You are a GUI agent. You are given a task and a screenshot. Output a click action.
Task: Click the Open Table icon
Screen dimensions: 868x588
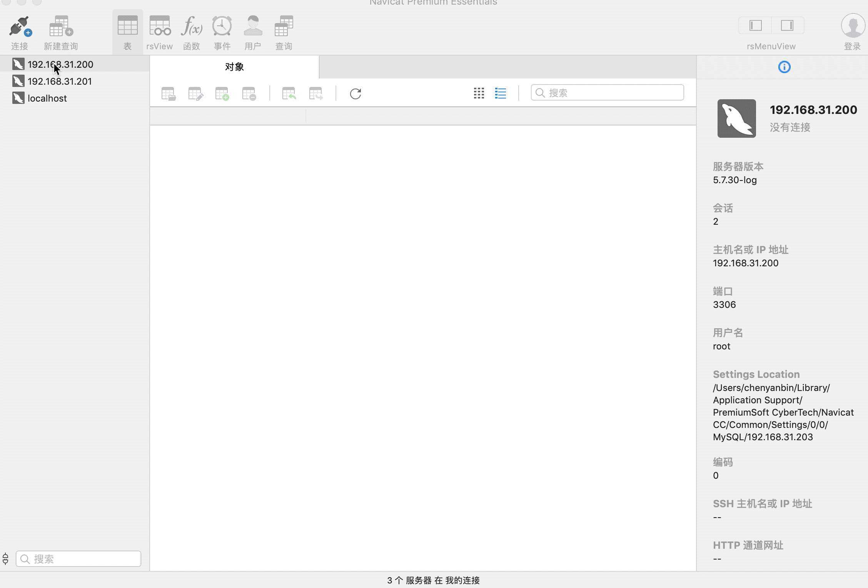[x=168, y=94]
